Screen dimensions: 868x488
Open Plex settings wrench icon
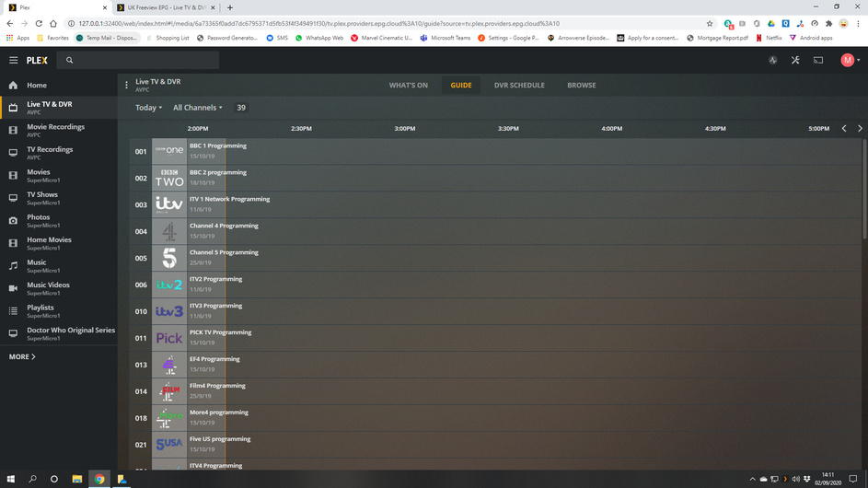click(795, 60)
